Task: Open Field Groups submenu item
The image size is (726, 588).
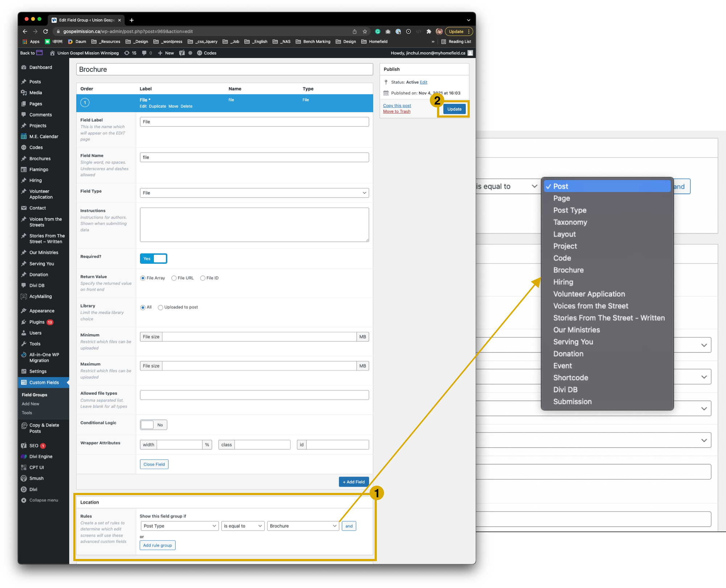Action: coord(34,395)
